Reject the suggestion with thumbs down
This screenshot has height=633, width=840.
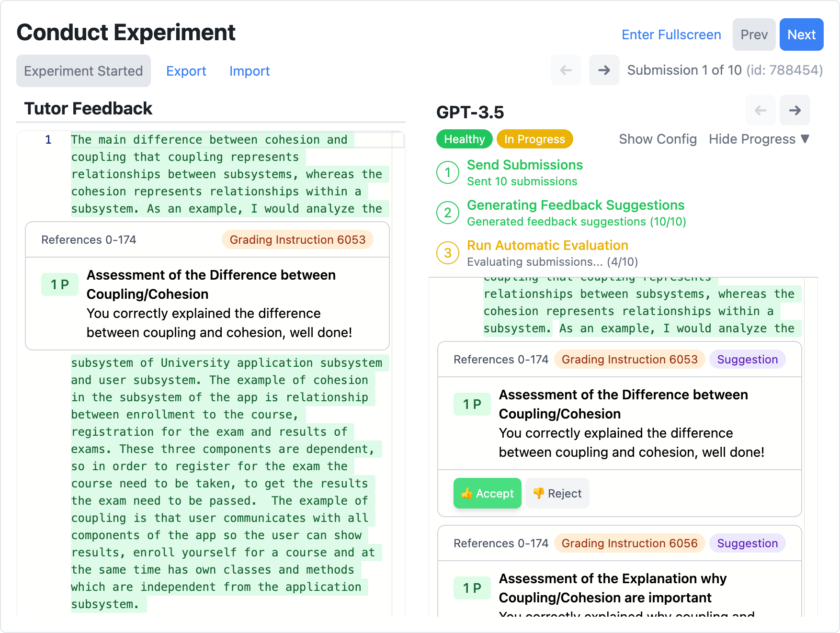point(557,493)
